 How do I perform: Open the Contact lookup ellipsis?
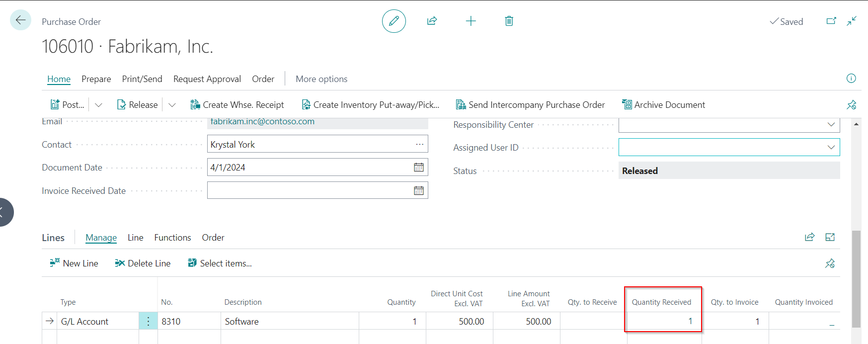tap(420, 144)
